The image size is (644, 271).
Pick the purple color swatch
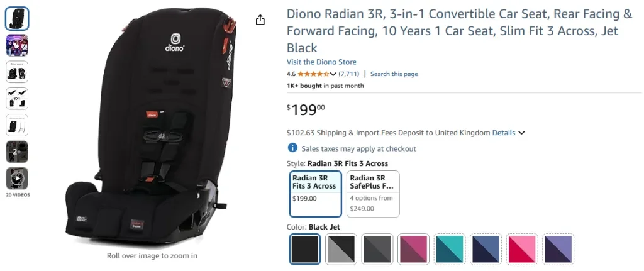pos(558,249)
